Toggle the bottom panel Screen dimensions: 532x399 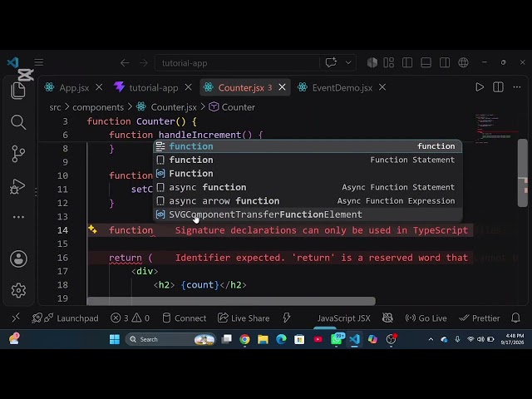click(x=426, y=63)
